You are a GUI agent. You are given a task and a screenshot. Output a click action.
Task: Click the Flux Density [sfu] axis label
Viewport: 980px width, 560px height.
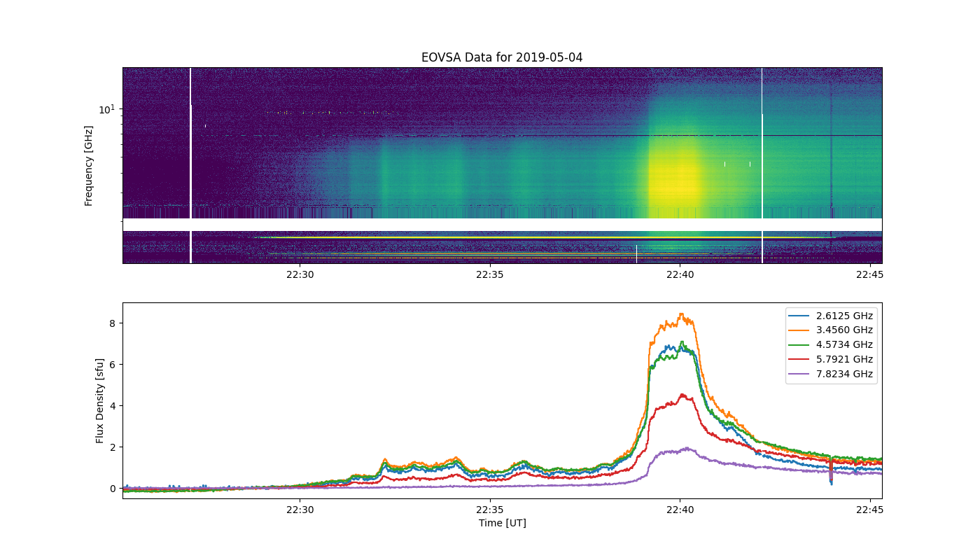click(100, 400)
